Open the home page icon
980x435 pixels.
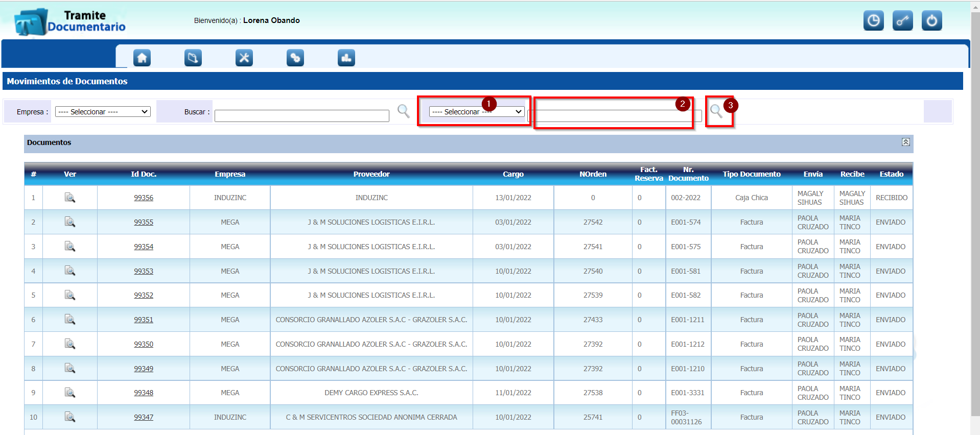click(142, 58)
